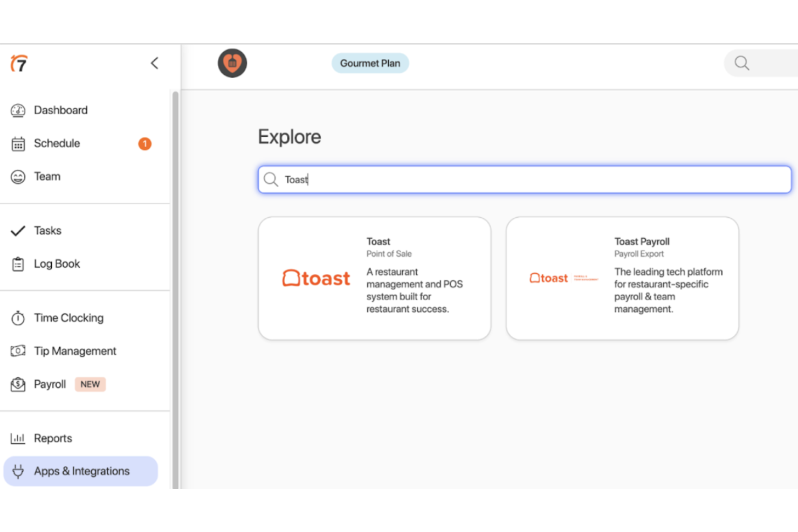
Task: Click the Team smiley face icon
Action: pos(18,177)
